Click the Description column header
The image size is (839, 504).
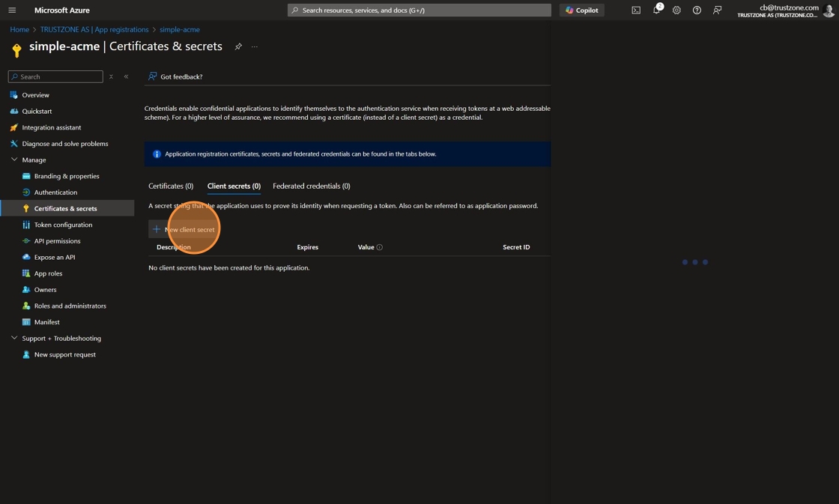(x=173, y=247)
